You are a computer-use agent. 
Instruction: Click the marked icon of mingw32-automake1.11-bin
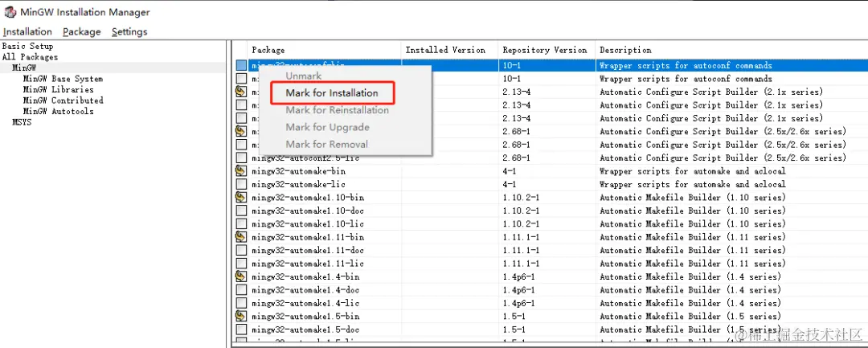241,237
